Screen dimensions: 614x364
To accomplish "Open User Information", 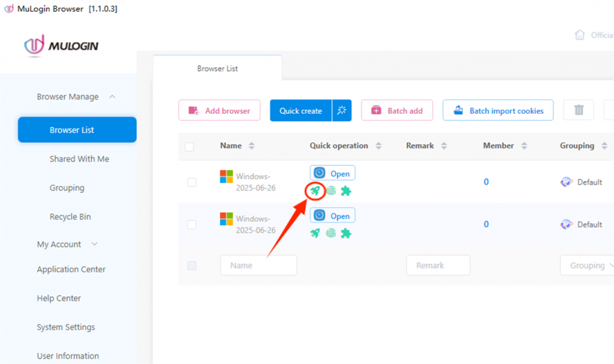I will [68, 356].
